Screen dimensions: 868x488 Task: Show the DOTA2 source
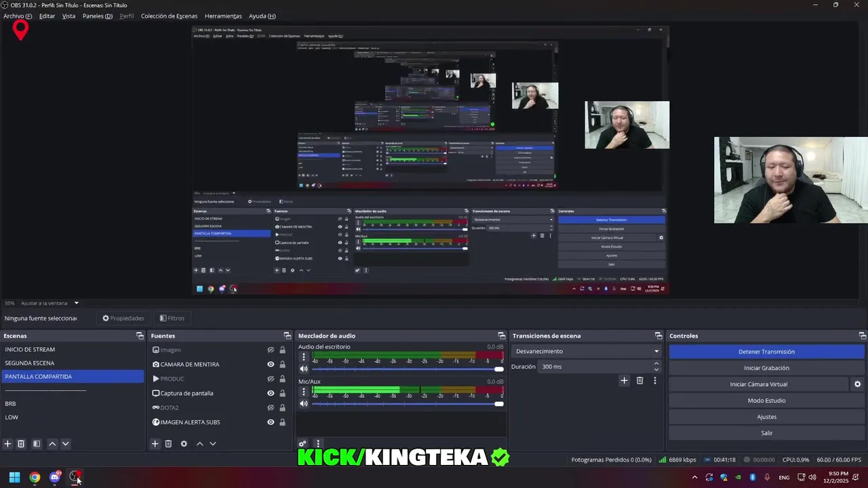point(271,407)
